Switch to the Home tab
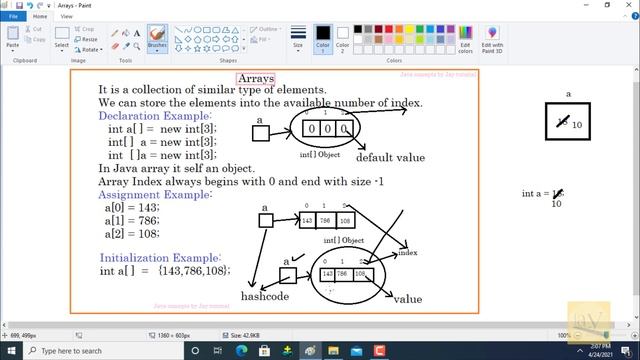This screenshot has width=640, height=360. 40,16
